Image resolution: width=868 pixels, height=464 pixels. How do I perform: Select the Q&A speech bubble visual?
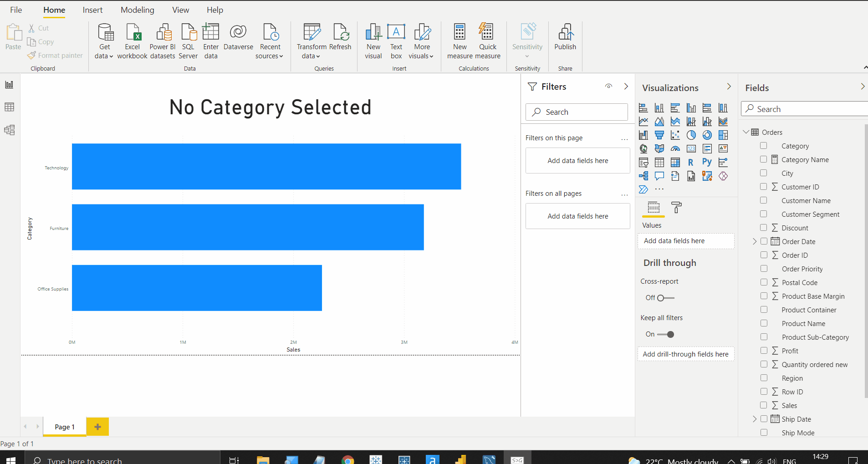click(659, 176)
